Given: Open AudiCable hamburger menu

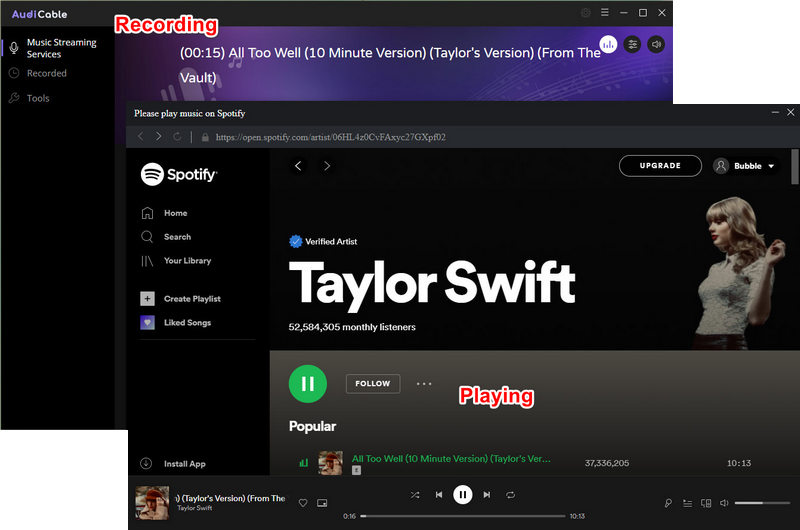Looking at the screenshot, I should click(605, 12).
